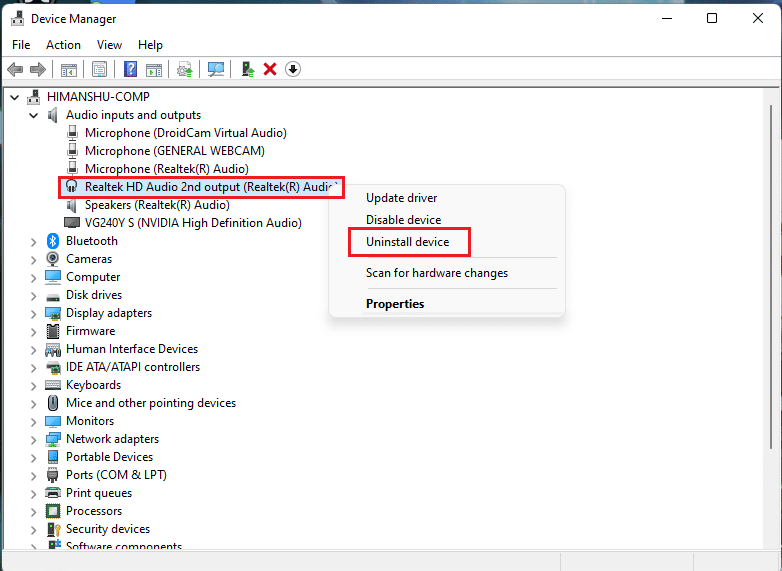Click the Back arrow toolbar icon
Image resolution: width=782 pixels, height=571 pixels.
[15, 69]
